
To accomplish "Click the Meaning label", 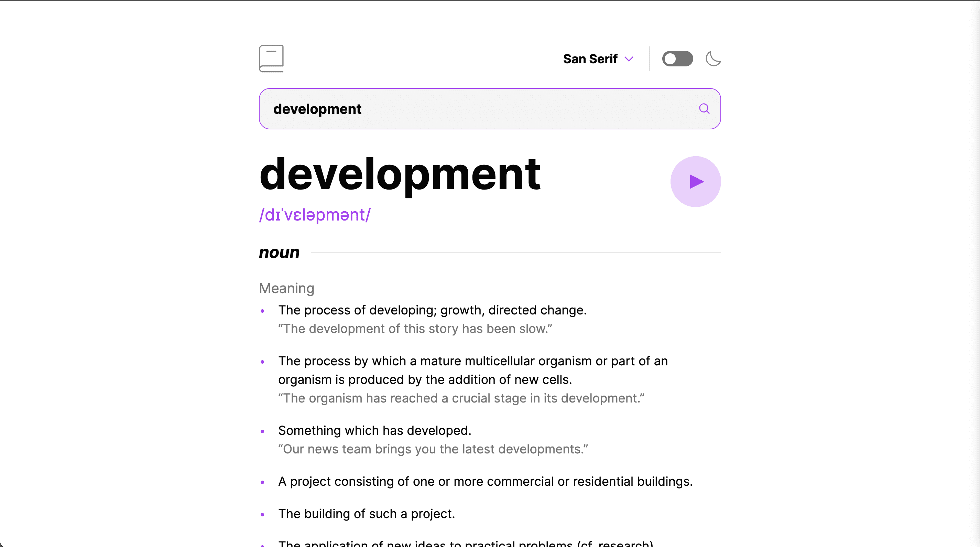I will click(286, 288).
